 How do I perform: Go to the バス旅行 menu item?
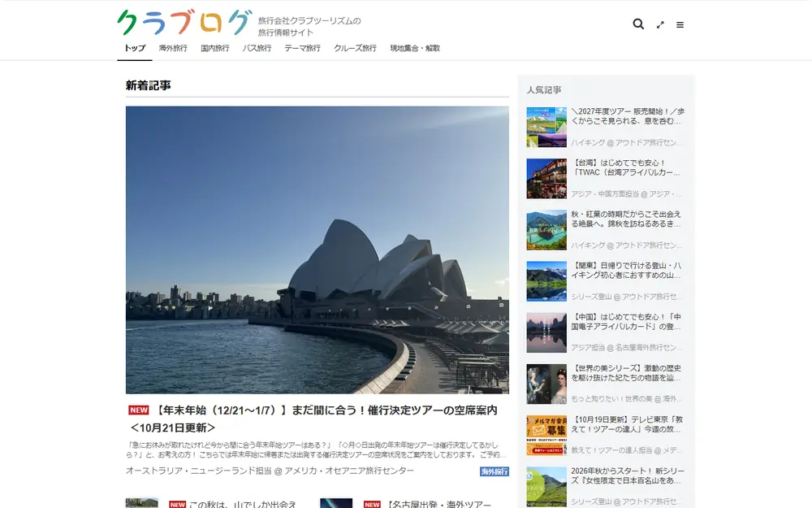pyautogui.click(x=257, y=48)
